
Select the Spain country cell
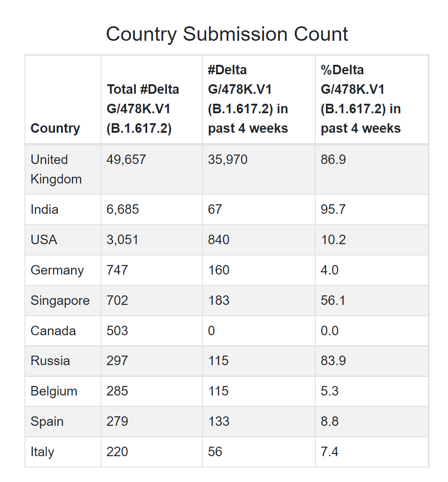tap(47, 422)
